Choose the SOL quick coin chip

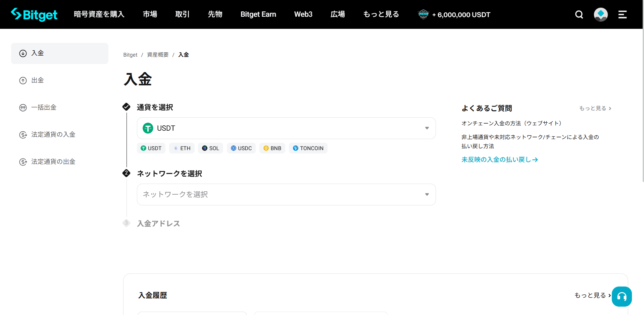[x=210, y=148]
